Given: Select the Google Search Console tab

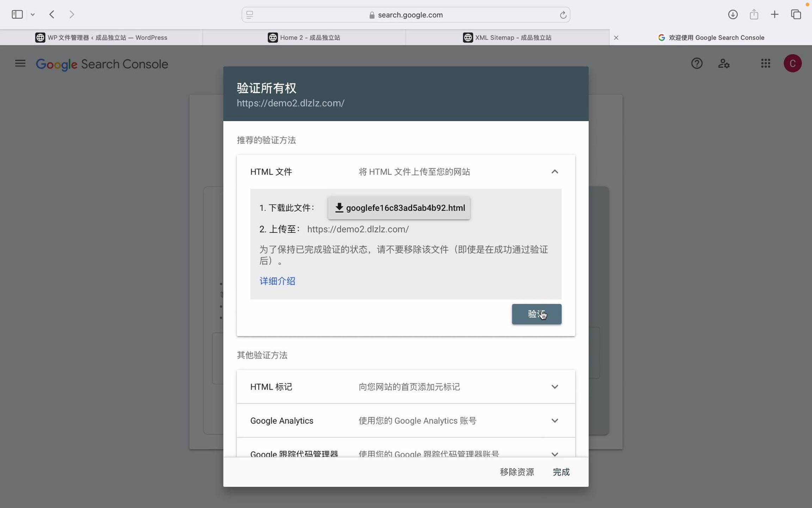Looking at the screenshot, I should pos(711,37).
